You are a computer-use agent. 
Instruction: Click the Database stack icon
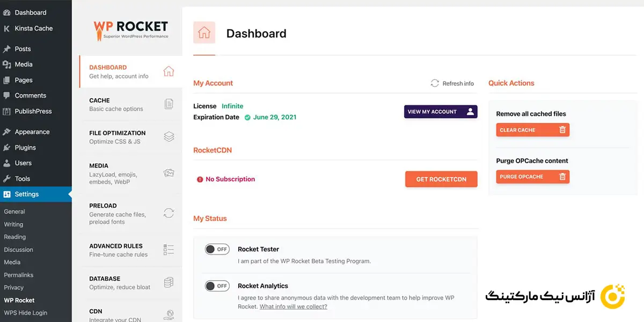[169, 283]
